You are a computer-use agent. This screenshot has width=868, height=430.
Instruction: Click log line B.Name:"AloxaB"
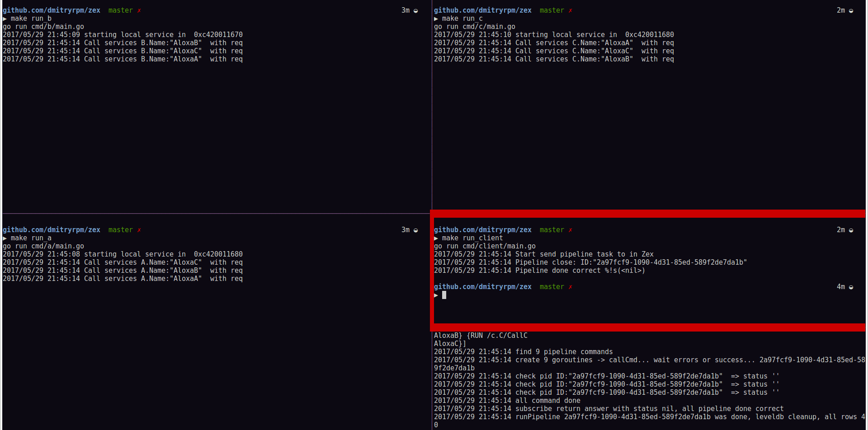123,43
